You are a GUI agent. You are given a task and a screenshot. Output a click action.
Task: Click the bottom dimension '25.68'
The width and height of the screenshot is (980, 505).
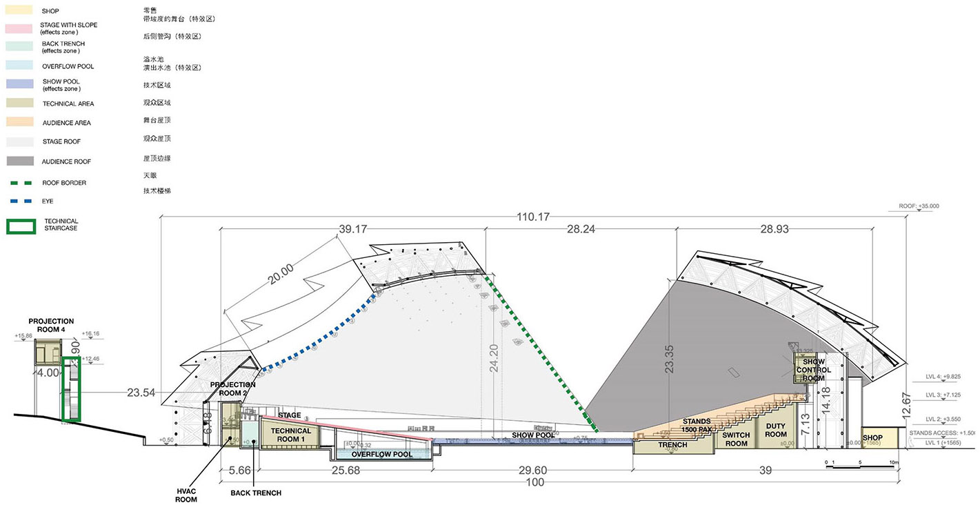point(345,471)
